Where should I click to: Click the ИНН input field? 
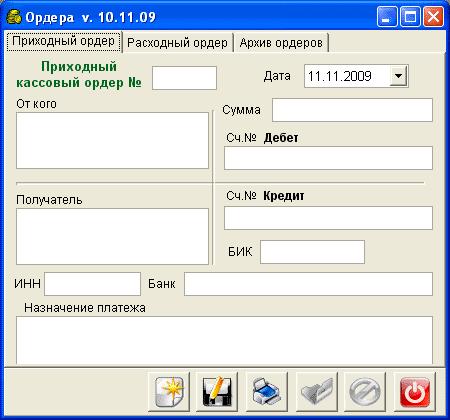92,284
